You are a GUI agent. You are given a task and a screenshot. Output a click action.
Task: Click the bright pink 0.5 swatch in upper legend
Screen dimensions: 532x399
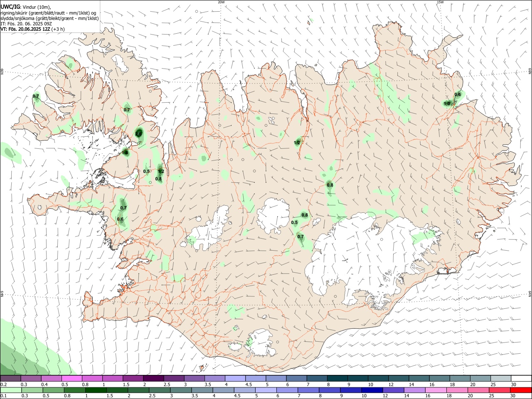pyautogui.click(x=71, y=378)
